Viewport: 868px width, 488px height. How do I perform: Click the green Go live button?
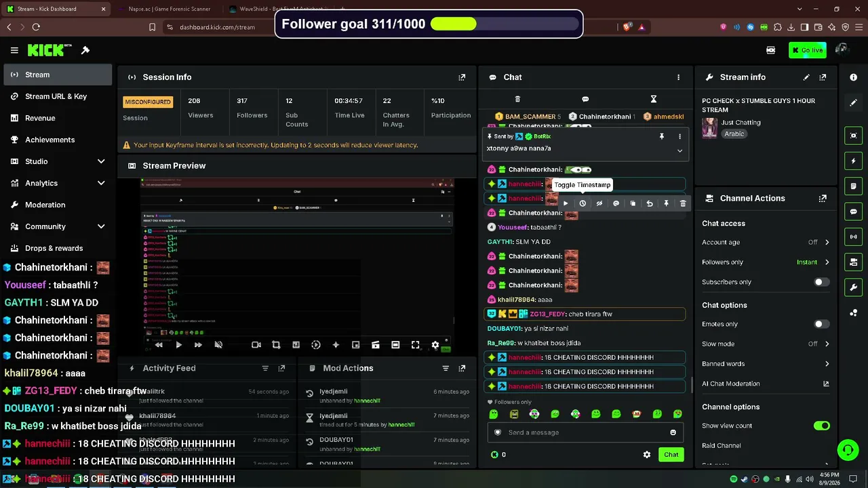[808, 50]
